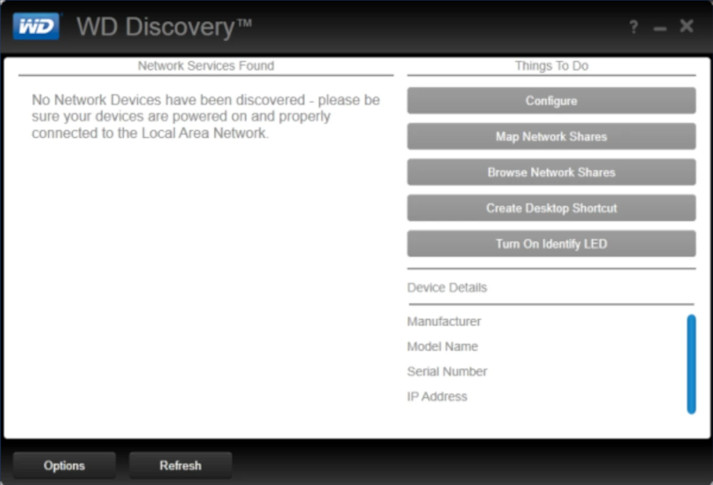Click the Network Services Found heading
Image resolution: width=713 pixels, height=485 pixels.
pyautogui.click(x=206, y=66)
